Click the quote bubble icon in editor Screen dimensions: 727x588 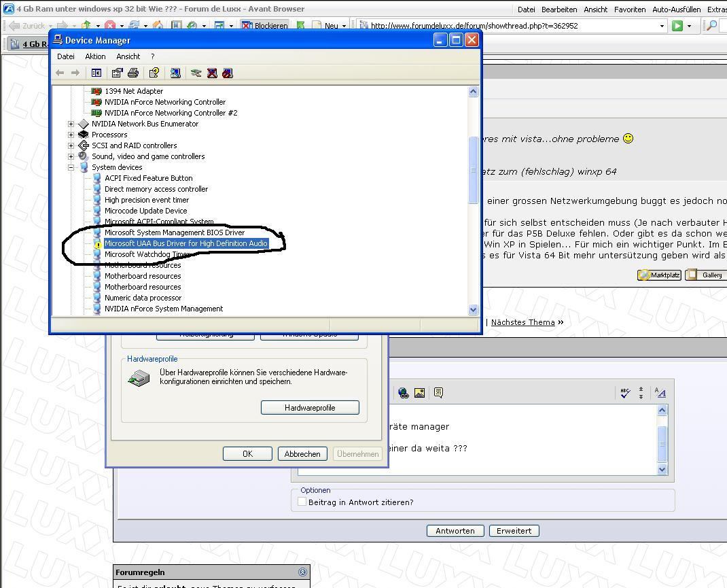[438, 393]
